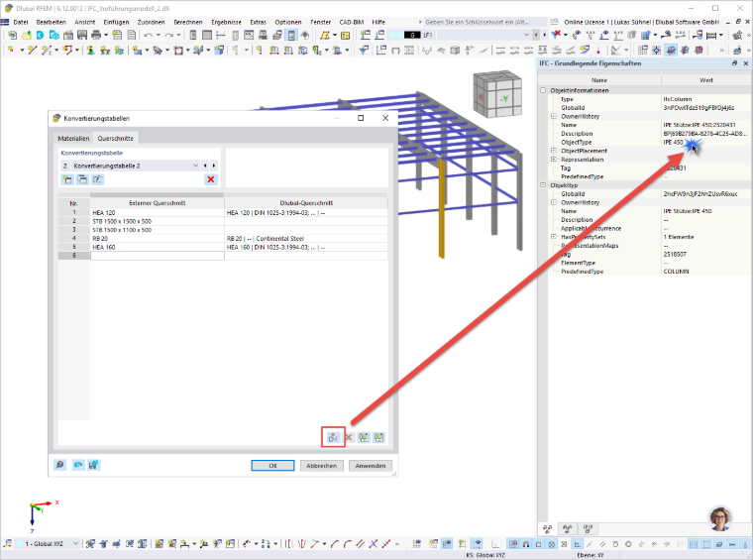Click the navigation view cube
Screen dimensions: 753x560
[497, 94]
